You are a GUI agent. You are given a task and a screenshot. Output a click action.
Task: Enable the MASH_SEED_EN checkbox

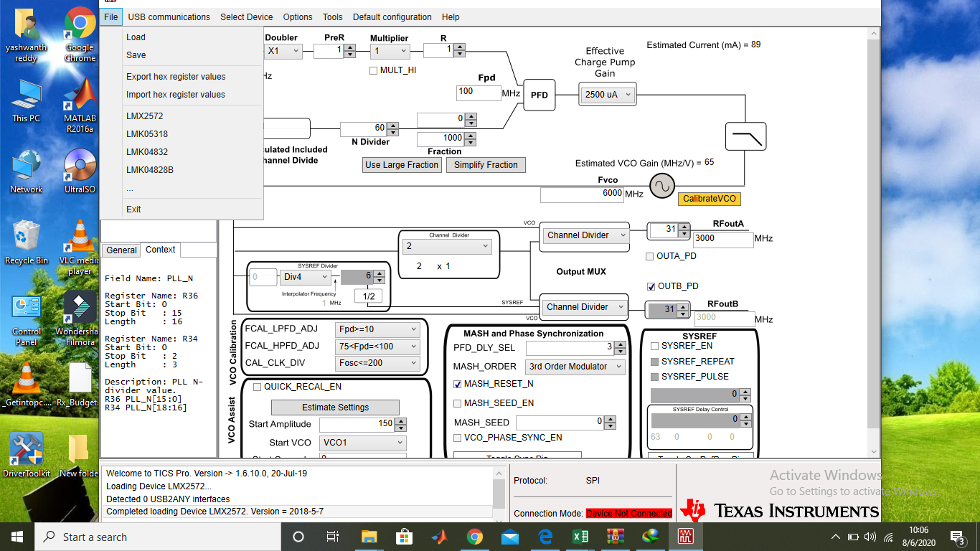click(x=458, y=403)
